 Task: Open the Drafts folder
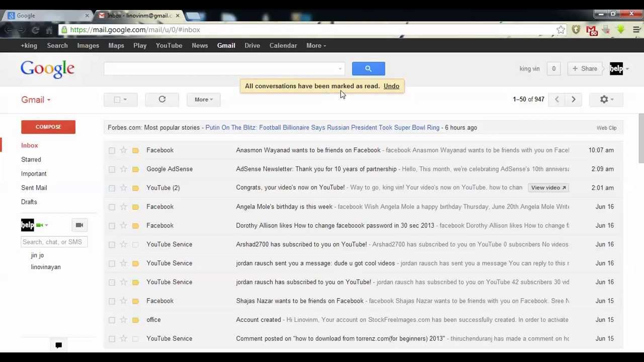(29, 202)
